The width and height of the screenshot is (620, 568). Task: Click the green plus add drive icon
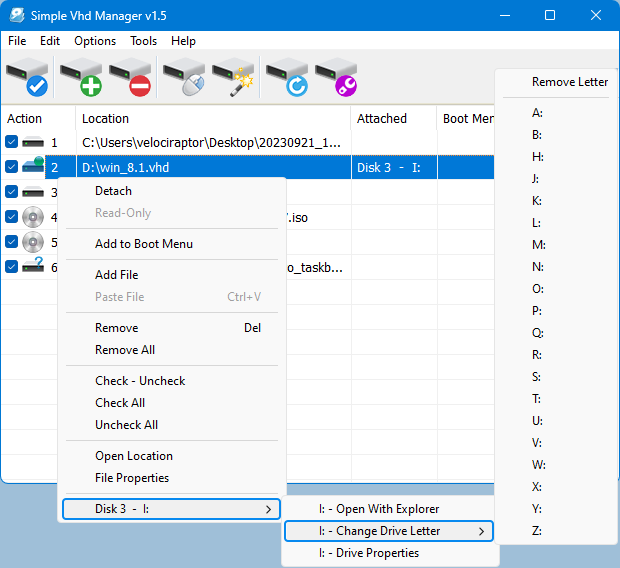click(80, 78)
